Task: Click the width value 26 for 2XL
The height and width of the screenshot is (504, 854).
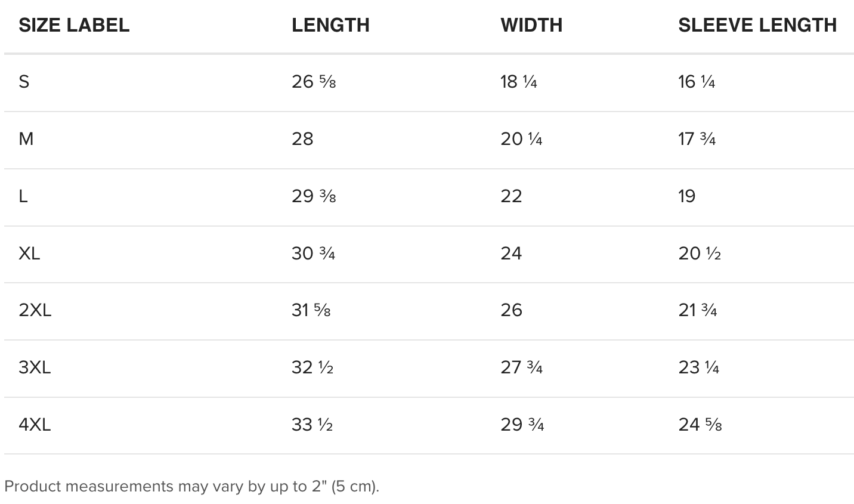Action: pyautogui.click(x=511, y=310)
